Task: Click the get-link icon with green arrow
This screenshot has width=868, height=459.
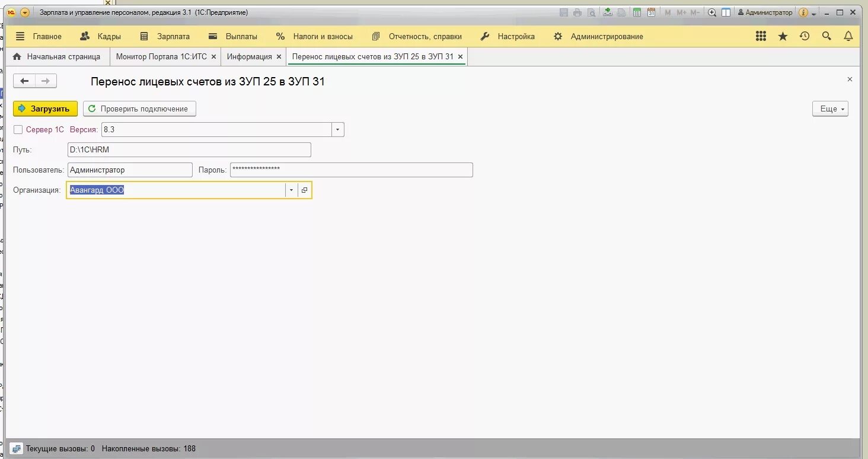Action: point(608,12)
